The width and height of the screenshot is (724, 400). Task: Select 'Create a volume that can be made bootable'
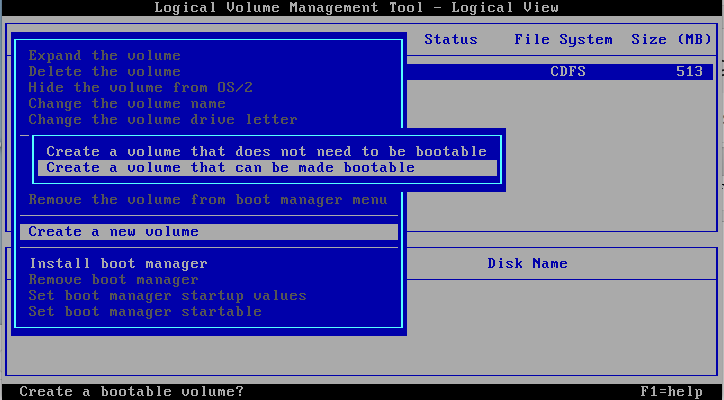coord(230,168)
